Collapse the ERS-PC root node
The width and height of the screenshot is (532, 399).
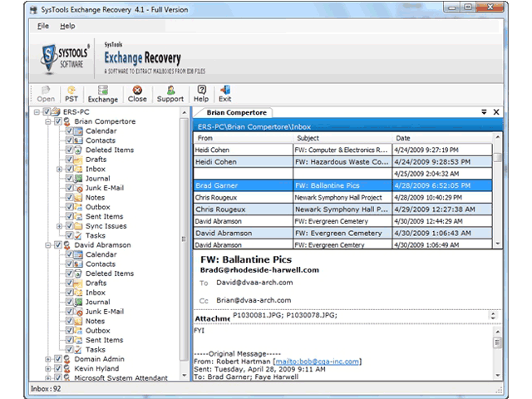point(37,112)
